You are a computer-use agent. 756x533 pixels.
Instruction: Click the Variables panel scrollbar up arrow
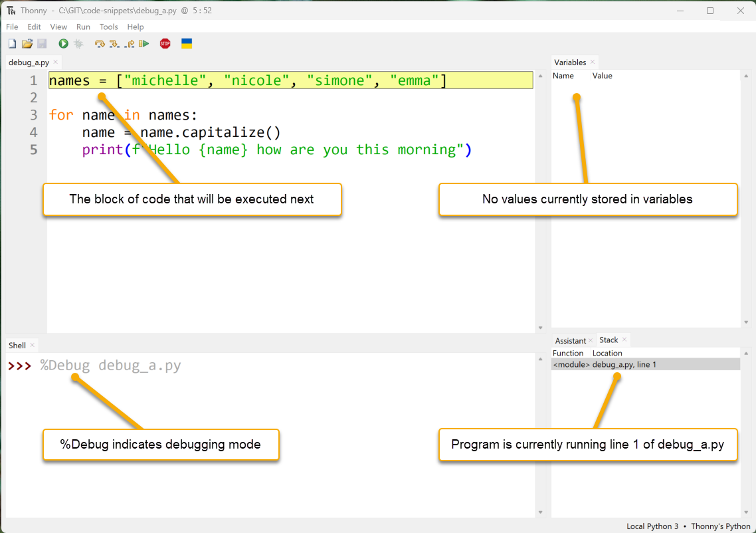pyautogui.click(x=746, y=76)
